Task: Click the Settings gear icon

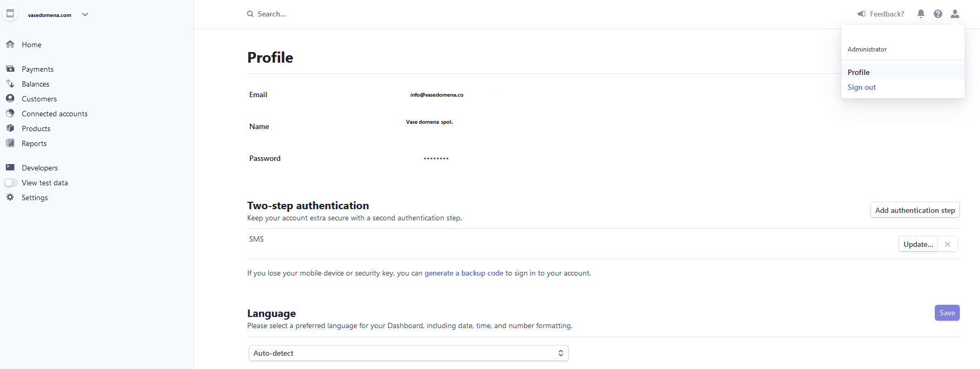Action: (10, 197)
